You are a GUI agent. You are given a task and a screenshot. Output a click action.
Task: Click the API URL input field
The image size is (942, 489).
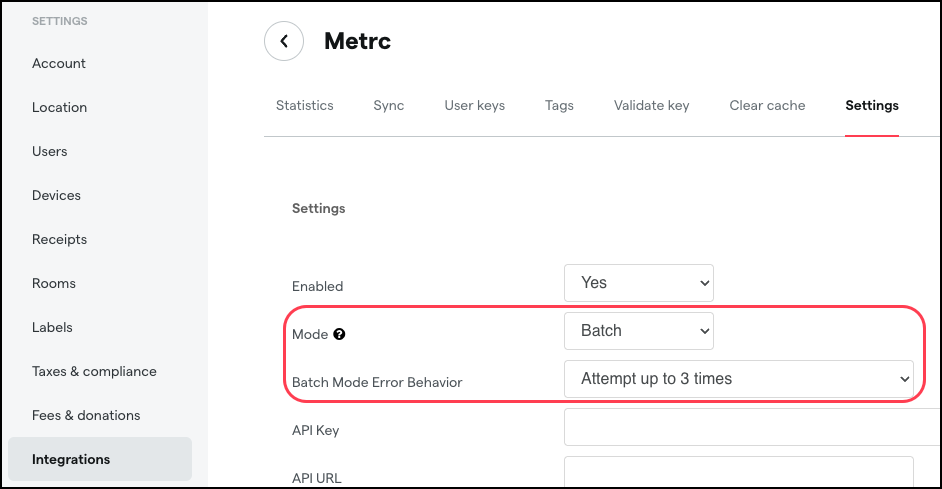coord(738,472)
